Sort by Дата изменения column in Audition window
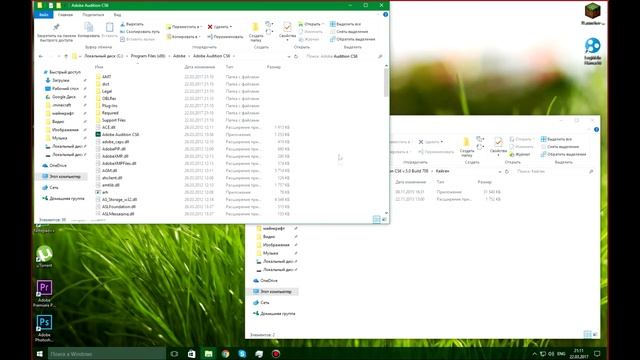The image size is (640, 360). coord(200,67)
